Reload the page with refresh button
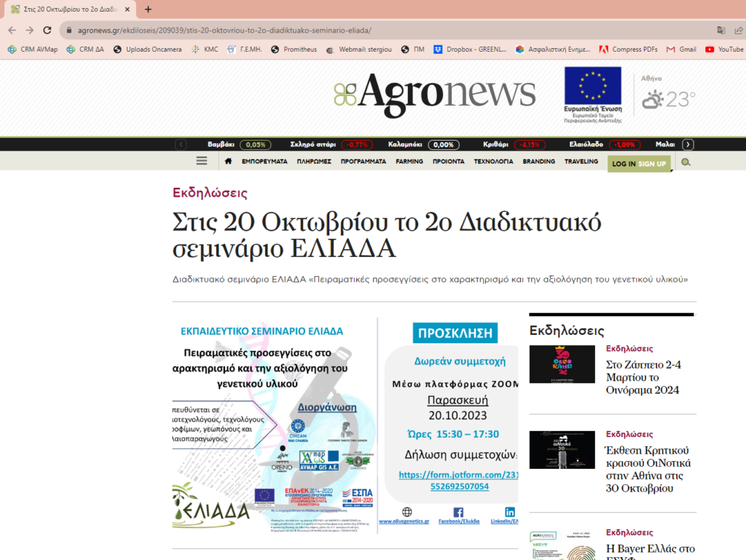 (x=47, y=30)
